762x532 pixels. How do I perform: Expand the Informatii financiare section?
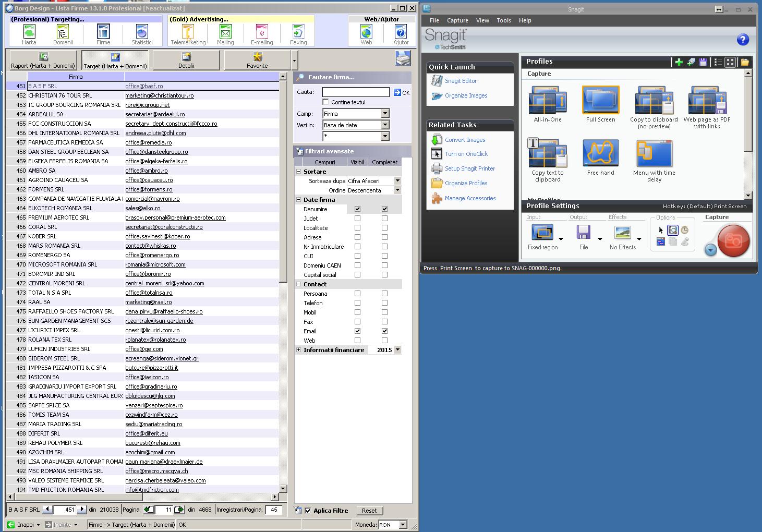pyautogui.click(x=299, y=350)
